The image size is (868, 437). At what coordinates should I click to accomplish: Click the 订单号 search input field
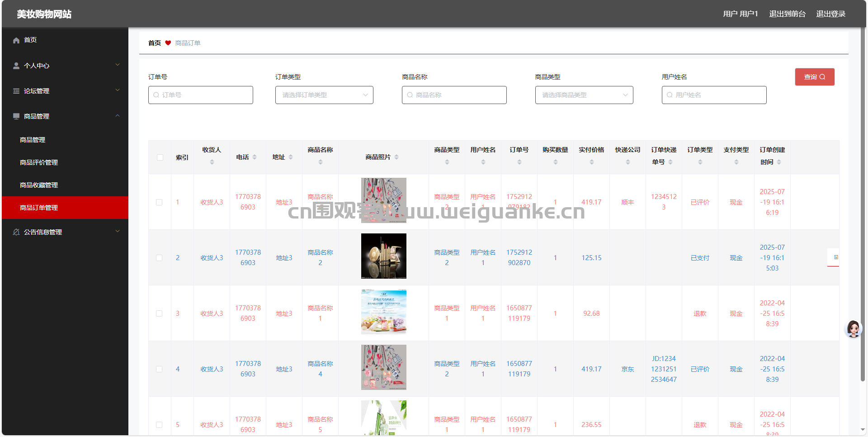201,95
